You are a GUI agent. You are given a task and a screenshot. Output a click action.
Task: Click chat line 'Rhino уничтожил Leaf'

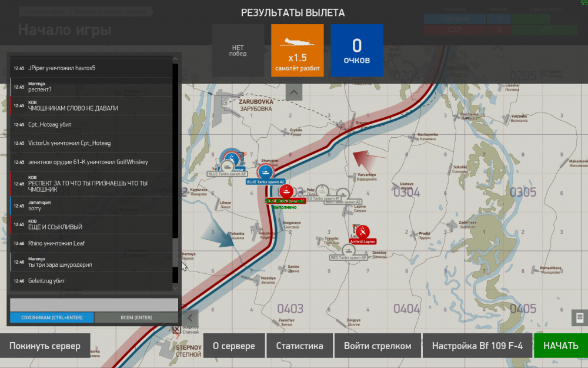coord(91,243)
